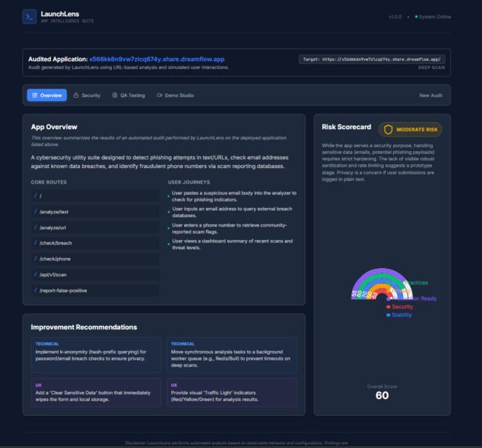Open the QA Testing tab

coord(128,95)
